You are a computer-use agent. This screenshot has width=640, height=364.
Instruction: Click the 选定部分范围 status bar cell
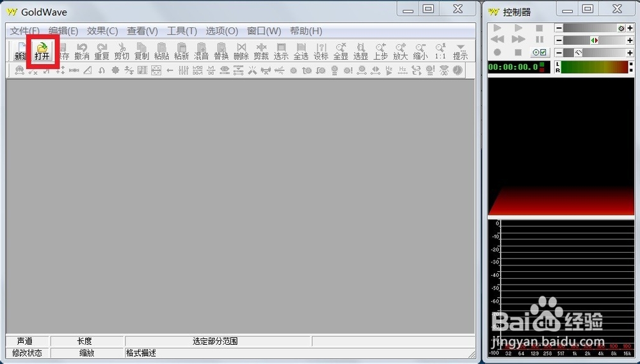click(218, 341)
